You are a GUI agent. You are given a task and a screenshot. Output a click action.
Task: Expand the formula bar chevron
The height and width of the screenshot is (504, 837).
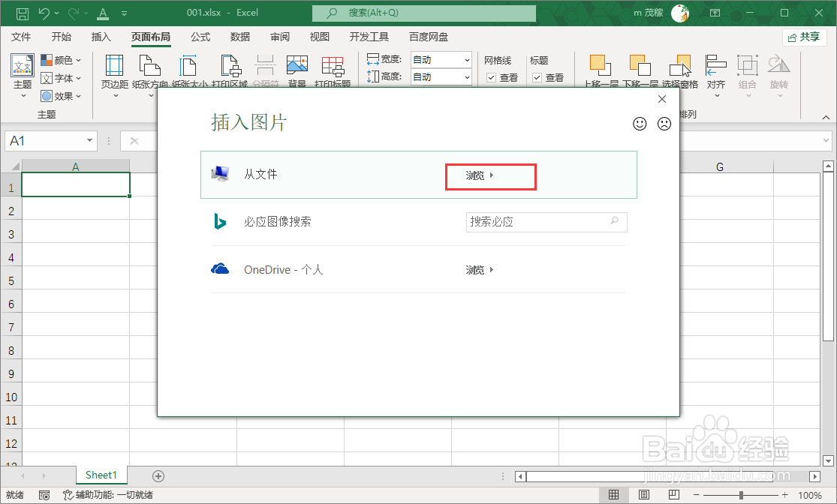826,141
